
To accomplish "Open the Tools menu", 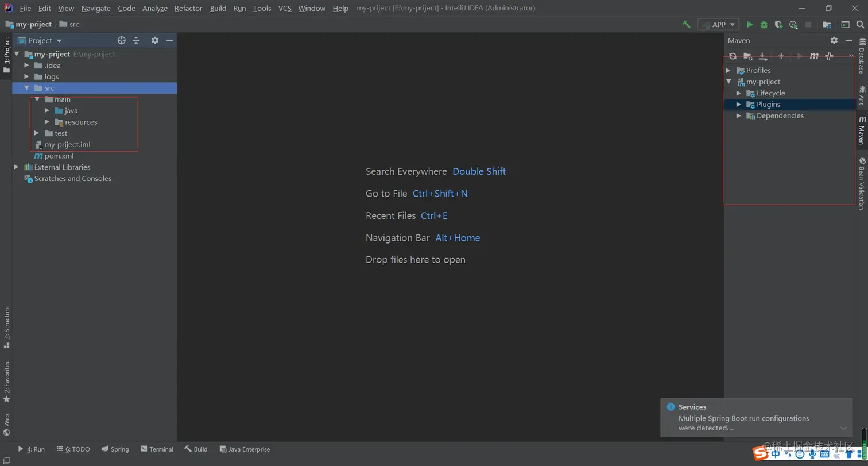I will [x=262, y=8].
